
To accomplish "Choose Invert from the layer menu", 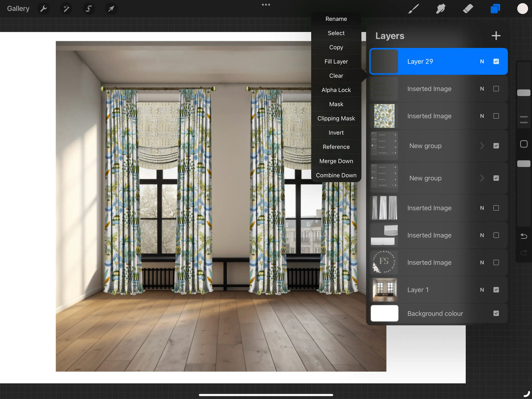I will tap(336, 133).
